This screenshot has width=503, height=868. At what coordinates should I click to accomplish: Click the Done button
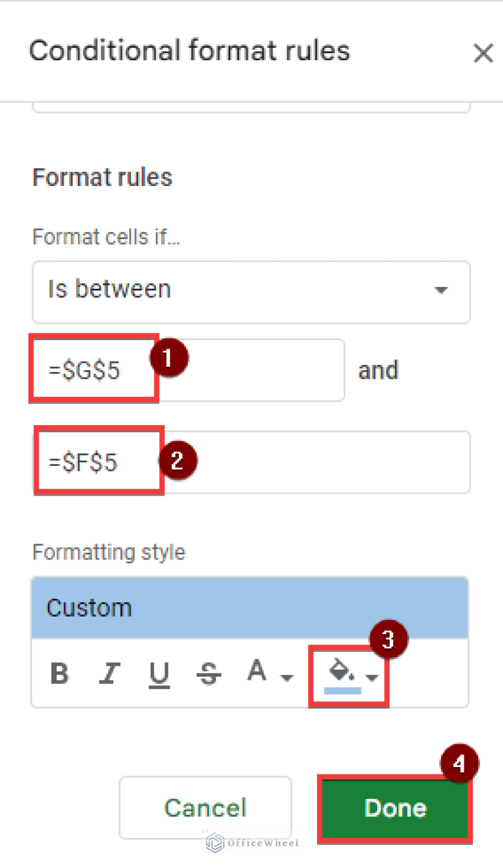pyautogui.click(x=394, y=808)
